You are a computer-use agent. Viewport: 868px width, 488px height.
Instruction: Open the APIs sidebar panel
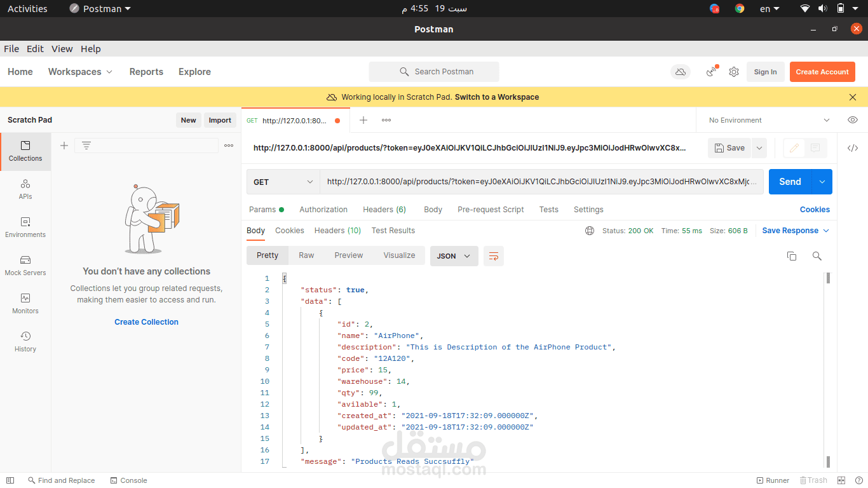(x=25, y=189)
